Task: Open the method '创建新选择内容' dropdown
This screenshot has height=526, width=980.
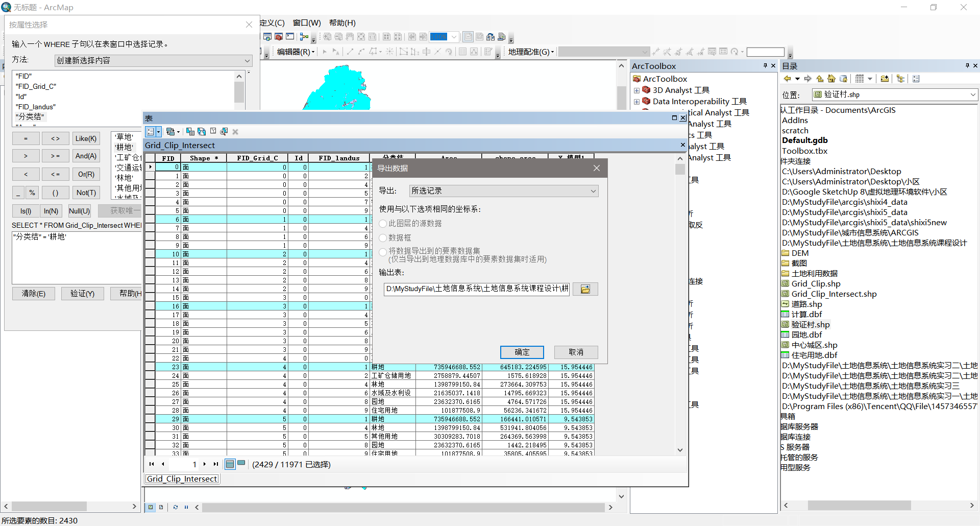Action: [154, 61]
